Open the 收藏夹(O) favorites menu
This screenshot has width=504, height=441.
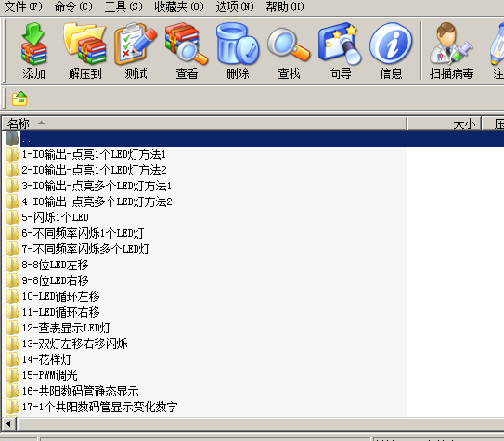tap(179, 6)
